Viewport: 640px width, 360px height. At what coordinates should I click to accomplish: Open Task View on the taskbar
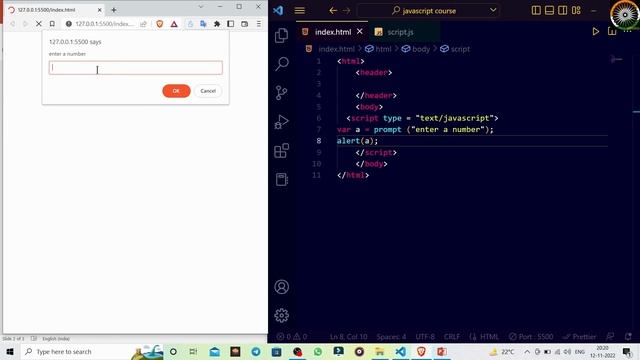[193, 351]
